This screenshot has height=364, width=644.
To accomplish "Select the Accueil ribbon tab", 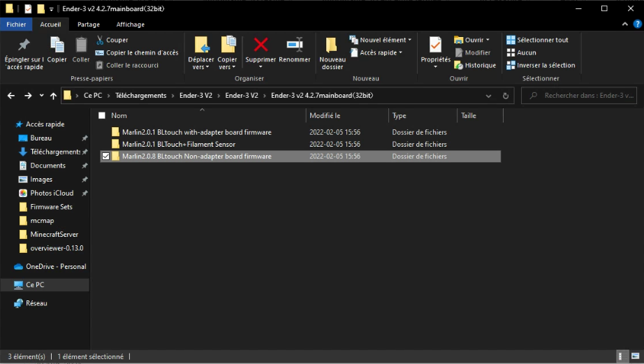I will (x=50, y=24).
